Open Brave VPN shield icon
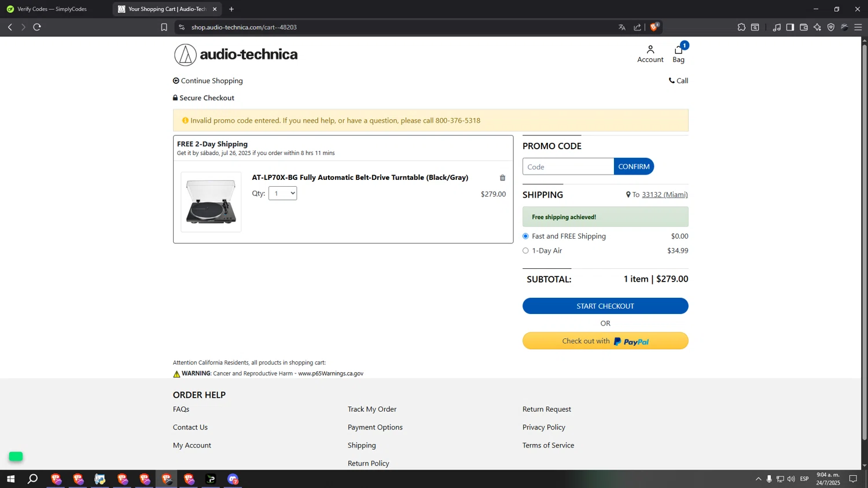868x488 pixels. coord(831,27)
